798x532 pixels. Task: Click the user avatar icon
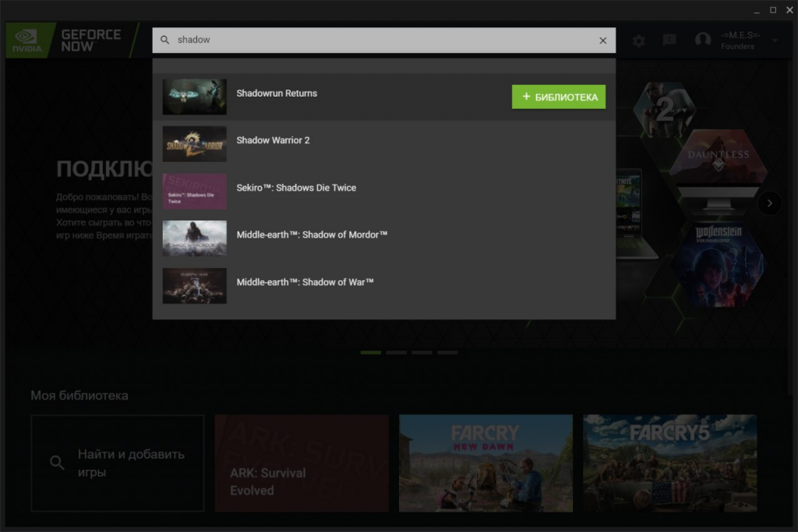coord(703,41)
